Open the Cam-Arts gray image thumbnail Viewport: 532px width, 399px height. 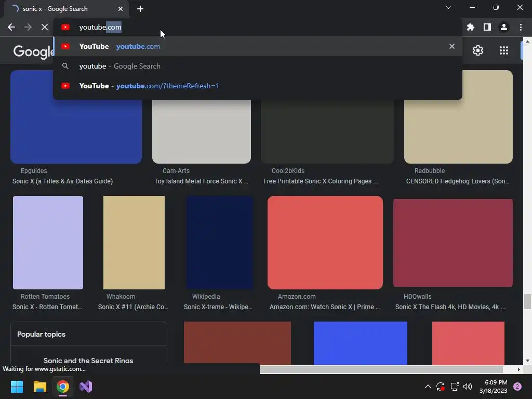tap(202, 131)
